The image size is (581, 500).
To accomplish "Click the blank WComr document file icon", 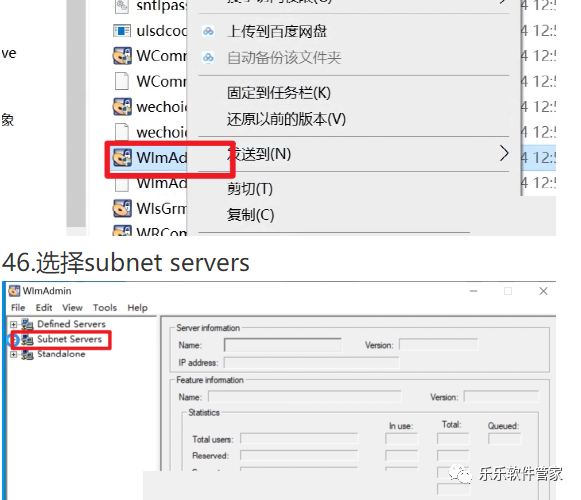I will coord(122,81).
